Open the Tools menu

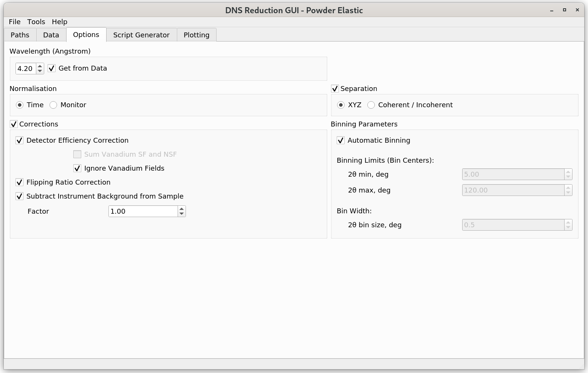36,22
